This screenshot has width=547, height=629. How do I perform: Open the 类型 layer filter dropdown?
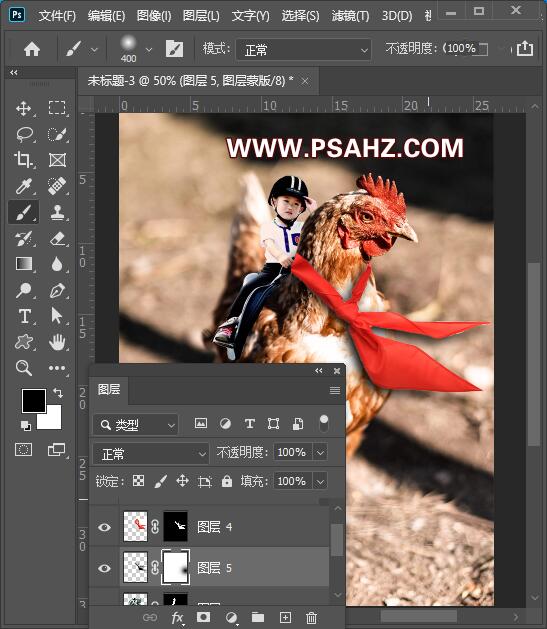pos(136,425)
